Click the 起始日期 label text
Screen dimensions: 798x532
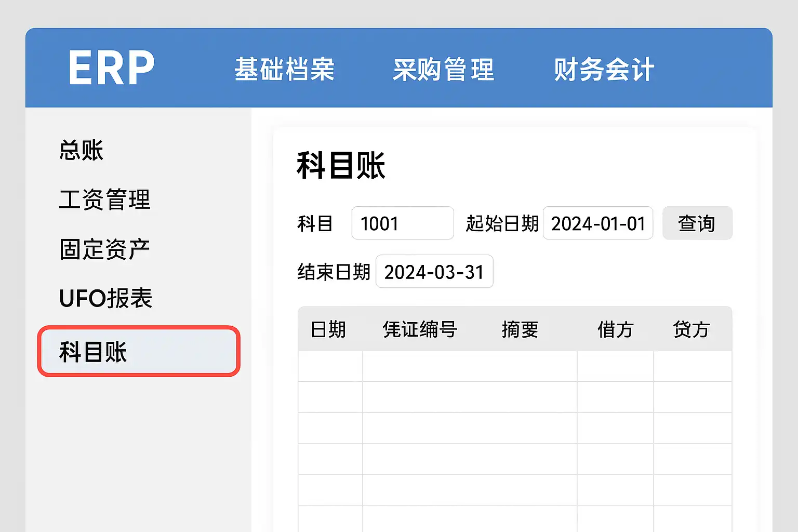pyautogui.click(x=502, y=223)
